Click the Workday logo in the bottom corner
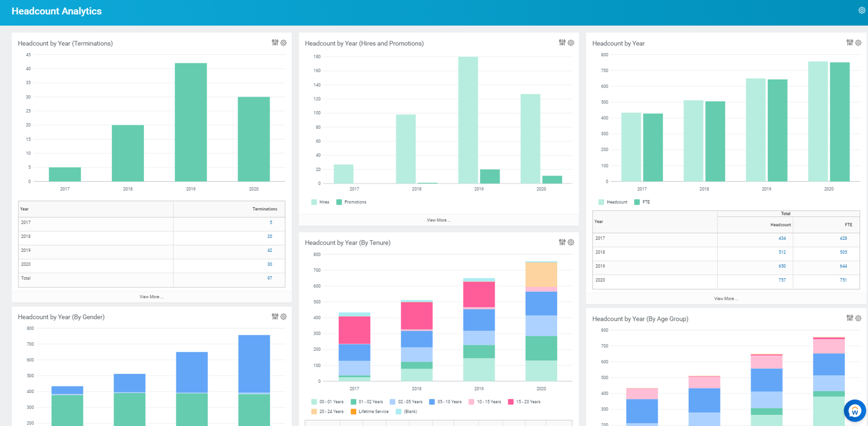868x426 pixels. pyautogui.click(x=855, y=410)
